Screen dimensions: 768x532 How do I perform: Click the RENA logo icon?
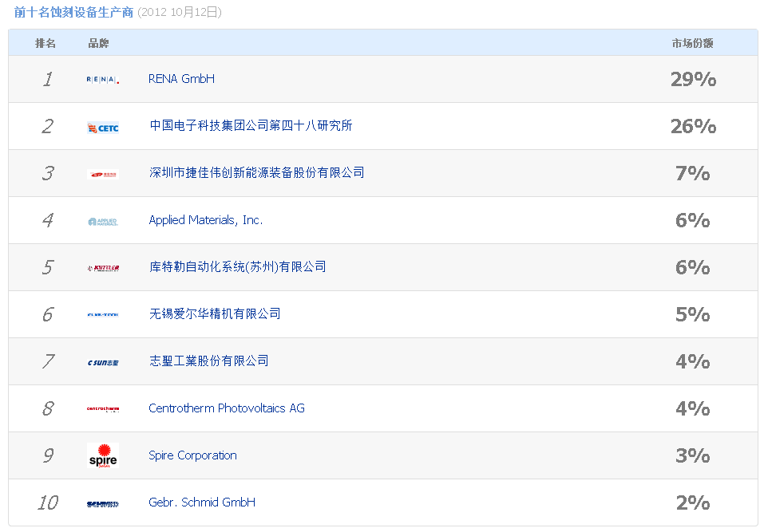click(102, 79)
